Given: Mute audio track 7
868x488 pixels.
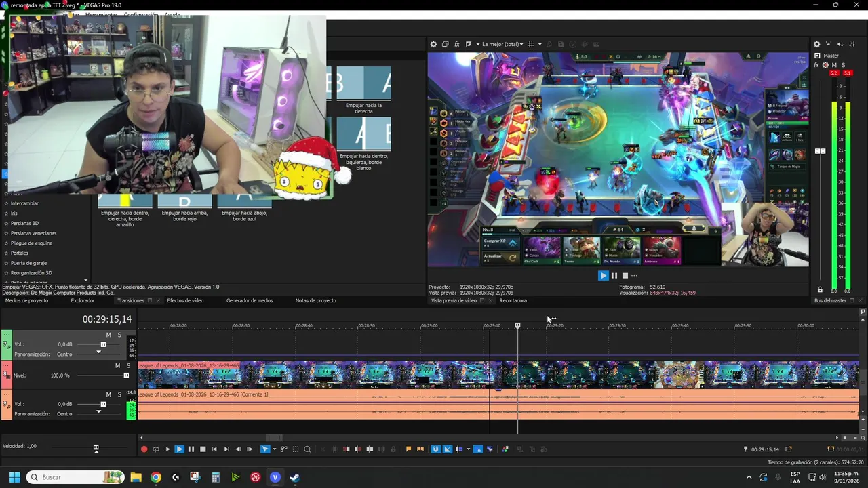Looking at the screenshot, I should pos(108,335).
